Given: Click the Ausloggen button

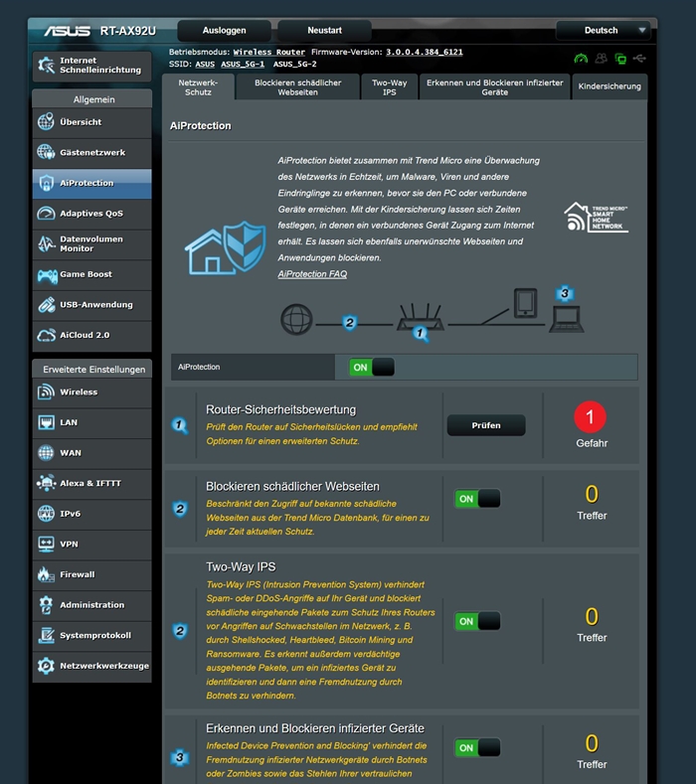Looking at the screenshot, I should [x=224, y=31].
